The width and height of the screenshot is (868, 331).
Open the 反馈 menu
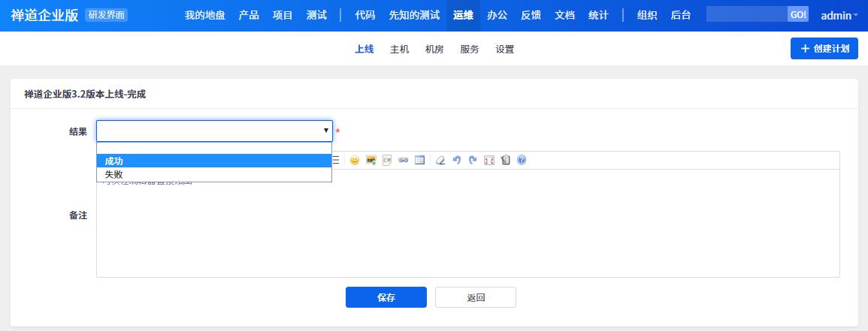pyautogui.click(x=531, y=16)
